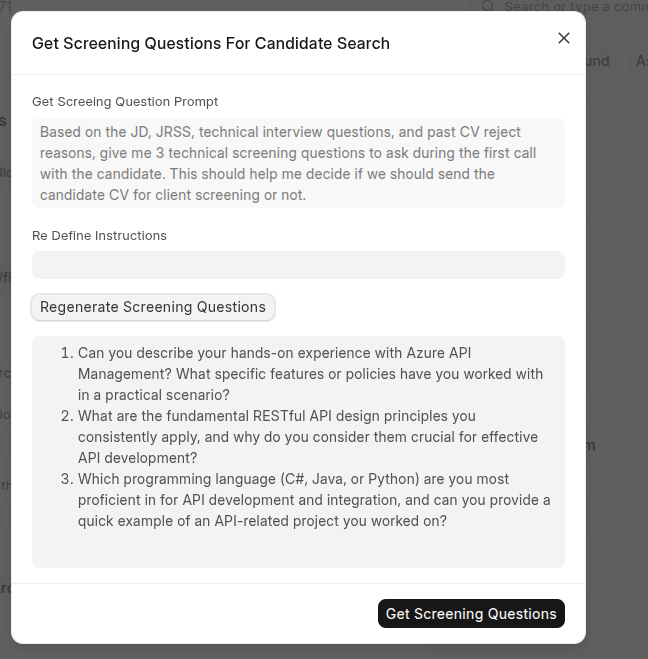Click the Get Screening Questions button

[471, 614]
